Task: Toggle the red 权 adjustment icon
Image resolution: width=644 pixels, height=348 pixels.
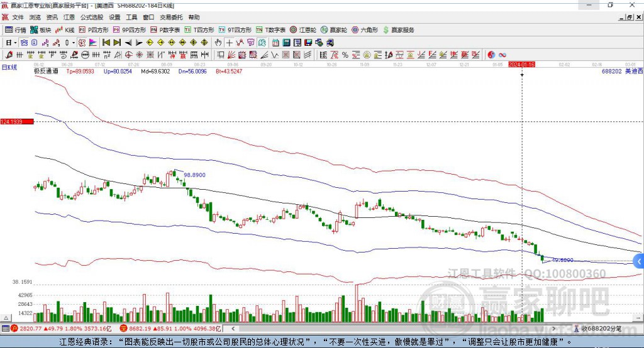Action: tap(82, 43)
